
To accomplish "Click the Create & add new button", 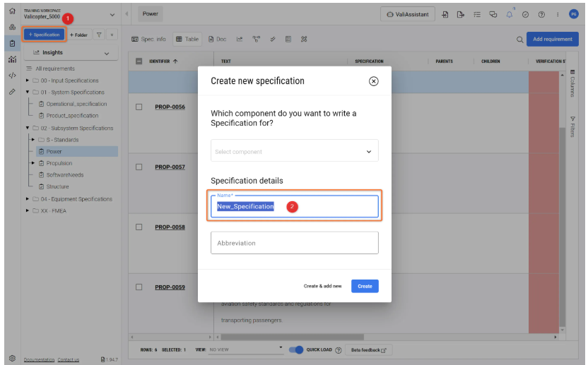I will click(x=322, y=286).
